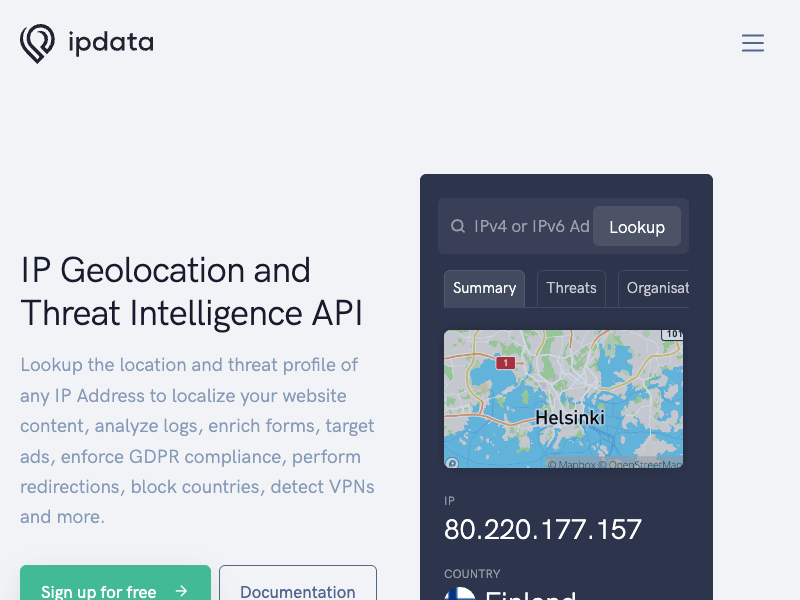
Task: Click the Helsinki map thumbnail
Action: pyautogui.click(x=563, y=399)
